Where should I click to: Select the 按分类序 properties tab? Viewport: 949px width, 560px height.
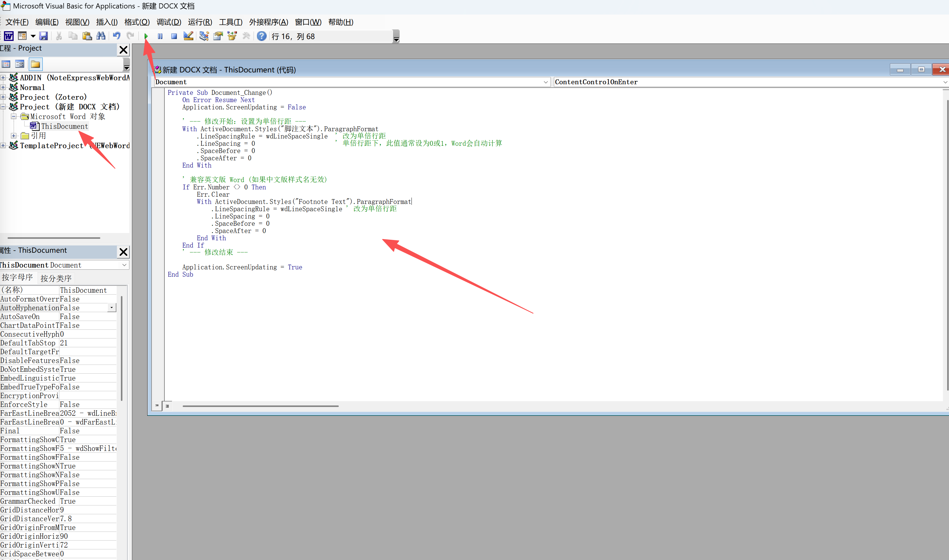pos(56,278)
